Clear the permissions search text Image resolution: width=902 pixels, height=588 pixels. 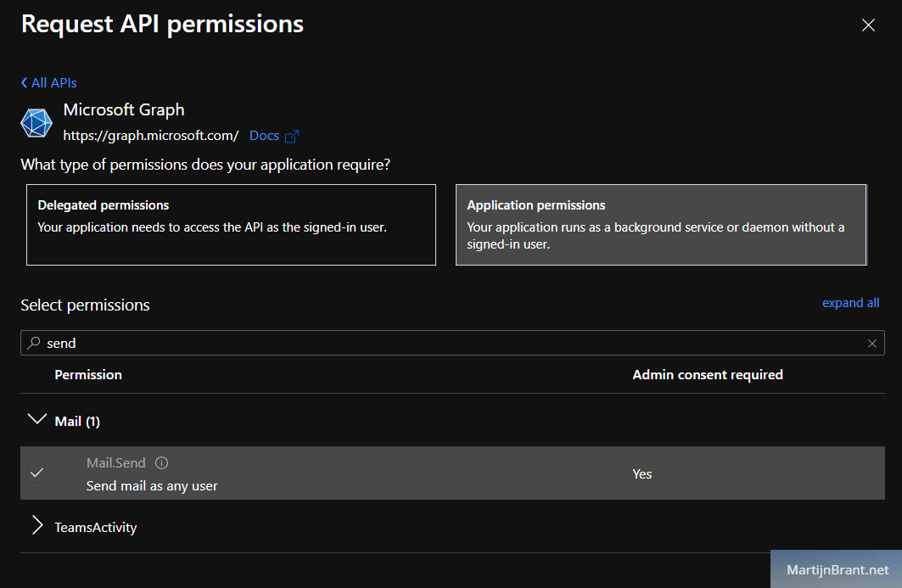point(872,344)
